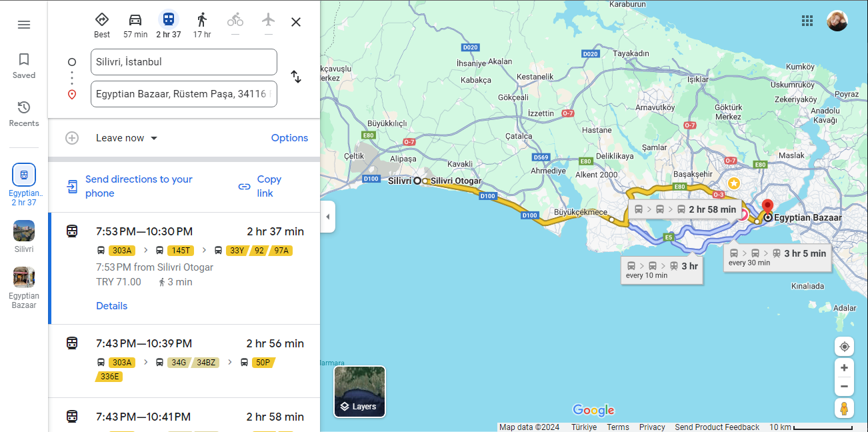The width and height of the screenshot is (868, 432).
Task: Select Cycling travel mode
Action: coord(235,25)
